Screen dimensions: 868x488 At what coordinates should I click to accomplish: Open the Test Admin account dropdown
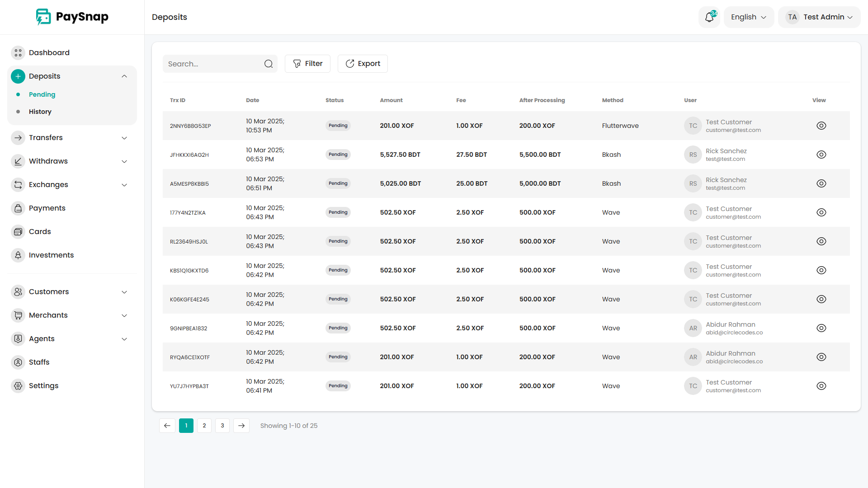click(819, 17)
